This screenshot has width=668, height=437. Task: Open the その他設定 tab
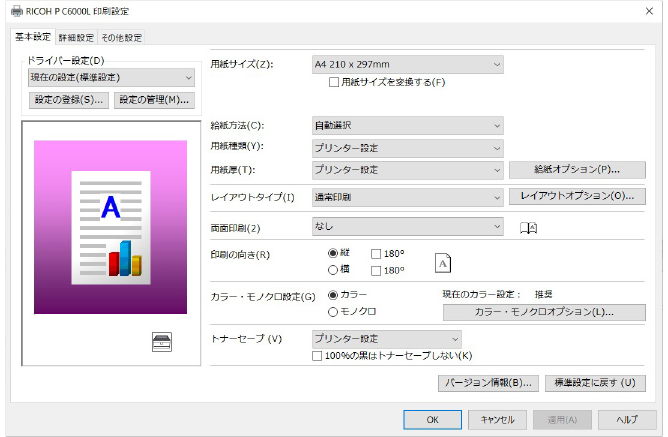pyautogui.click(x=121, y=38)
